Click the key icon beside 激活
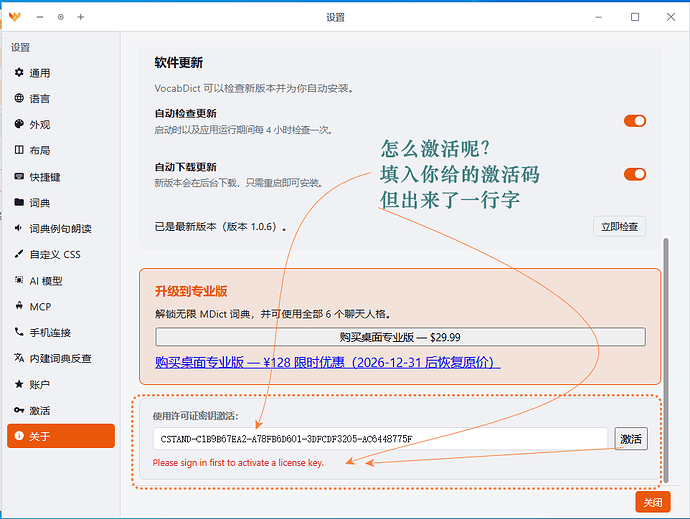This screenshot has height=519, width=690. point(19,410)
